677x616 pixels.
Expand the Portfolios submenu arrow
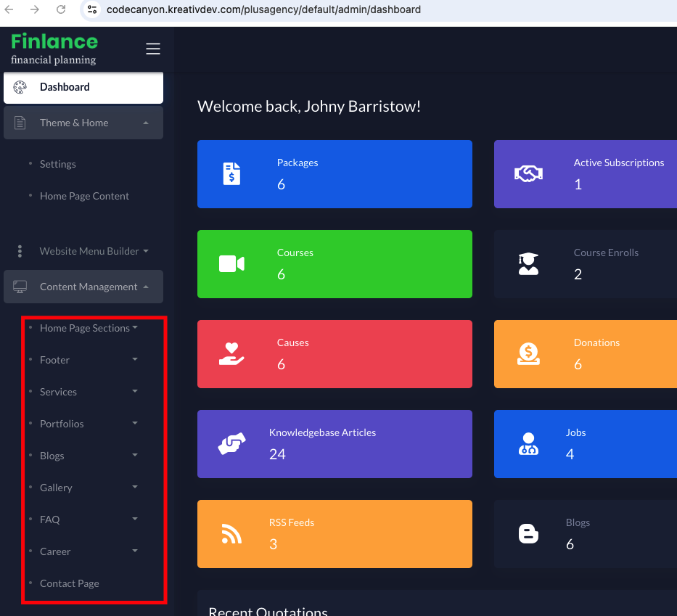(135, 423)
